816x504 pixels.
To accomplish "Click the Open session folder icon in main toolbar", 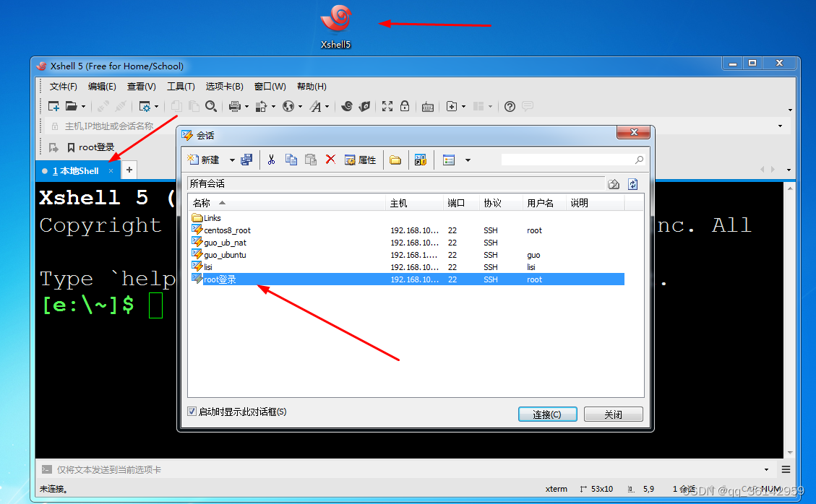I will click(x=72, y=106).
